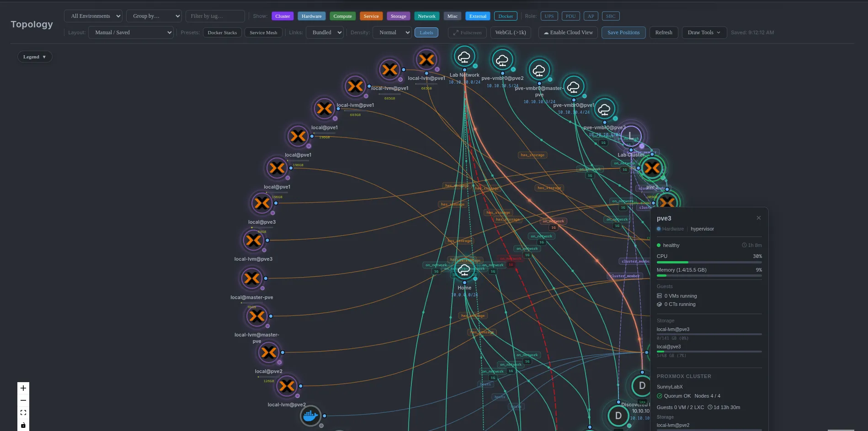Screen dimensions: 868x431
Task: Apply the Service Mesh preset
Action: (264, 32)
